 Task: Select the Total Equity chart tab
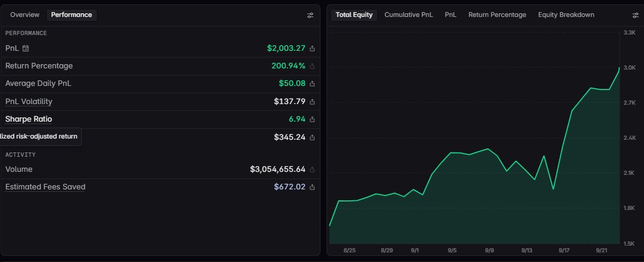click(354, 15)
